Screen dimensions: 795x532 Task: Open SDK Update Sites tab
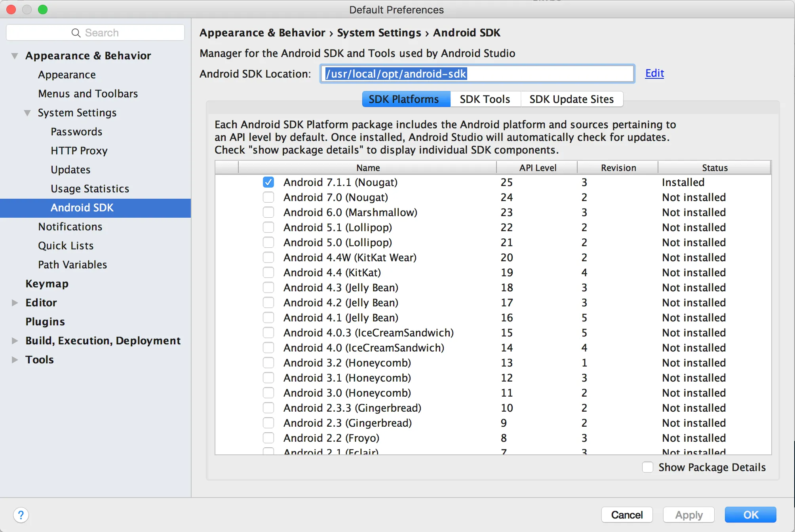571,99
